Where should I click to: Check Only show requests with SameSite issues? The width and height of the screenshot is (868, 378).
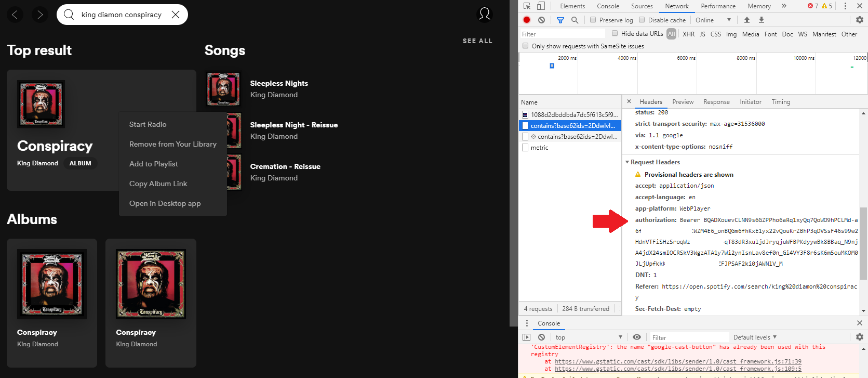pos(525,46)
